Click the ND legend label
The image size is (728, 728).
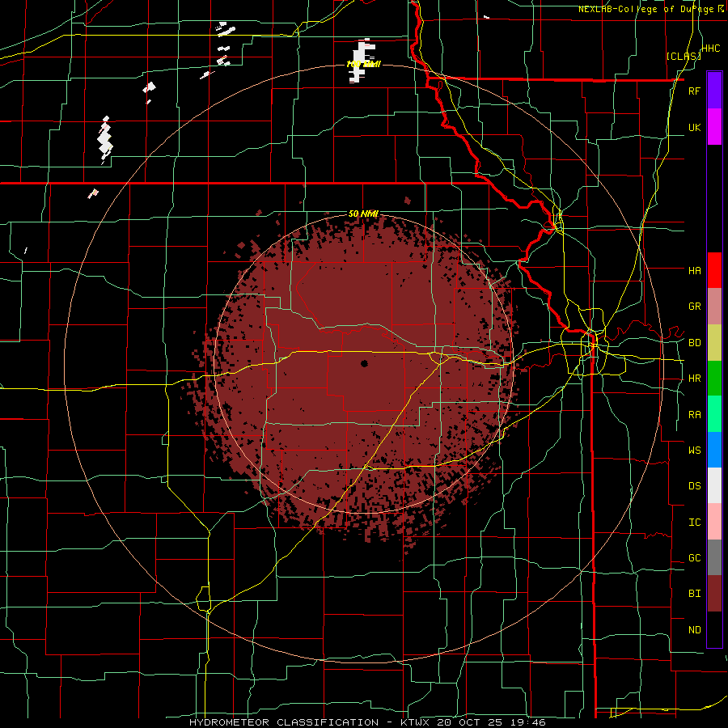[x=694, y=630]
